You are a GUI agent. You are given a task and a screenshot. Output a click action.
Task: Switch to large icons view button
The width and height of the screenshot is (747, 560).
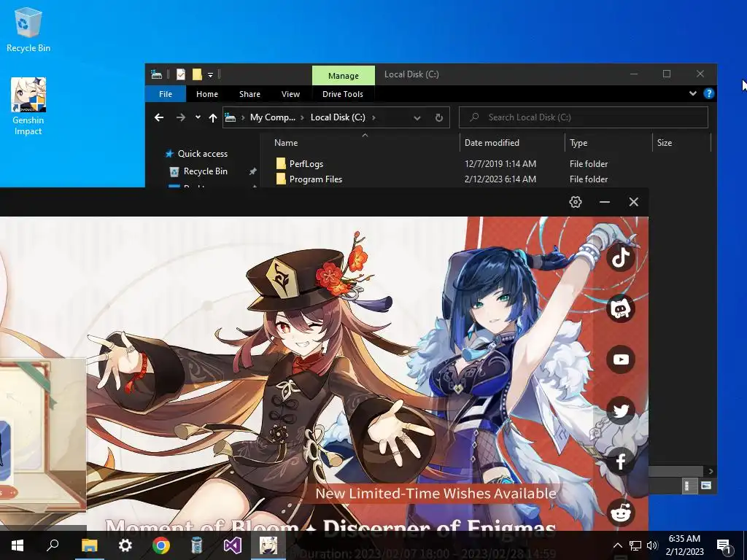pyautogui.click(x=706, y=486)
